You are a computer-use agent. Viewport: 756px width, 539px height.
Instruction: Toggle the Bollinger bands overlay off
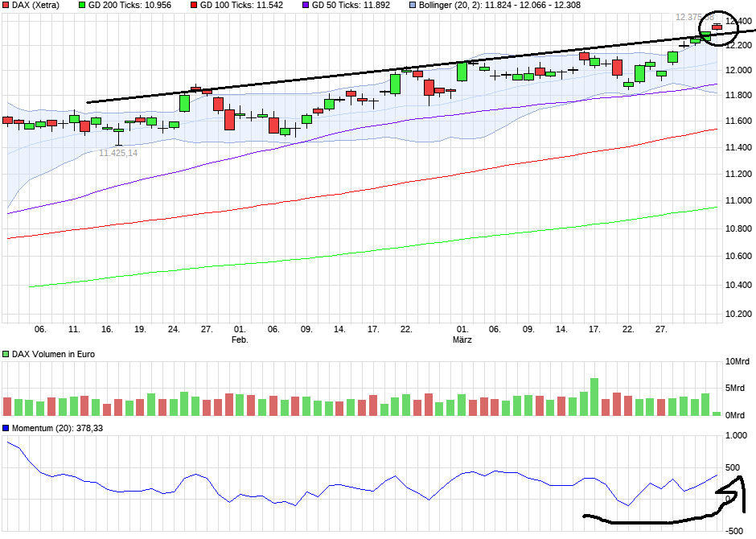412,5
